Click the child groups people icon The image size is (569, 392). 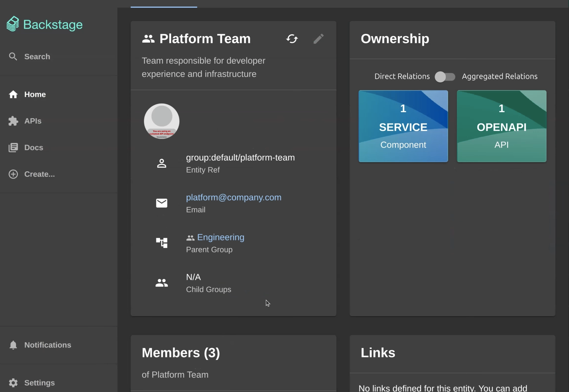tap(161, 283)
